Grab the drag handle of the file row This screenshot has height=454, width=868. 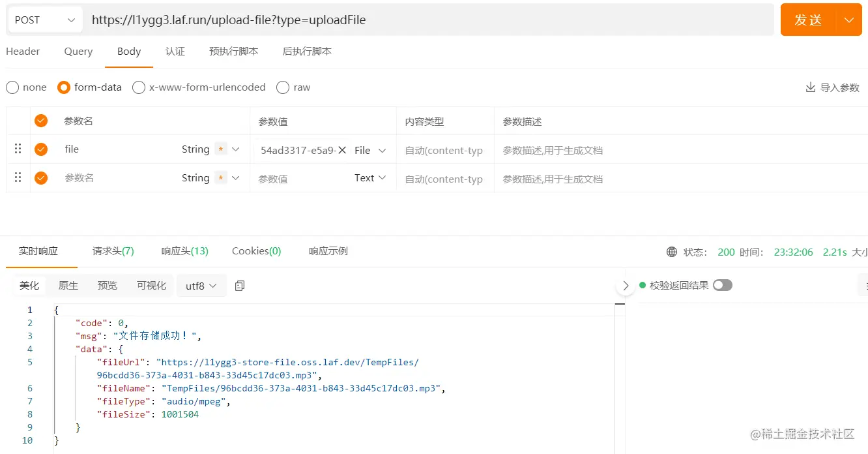[18, 149]
